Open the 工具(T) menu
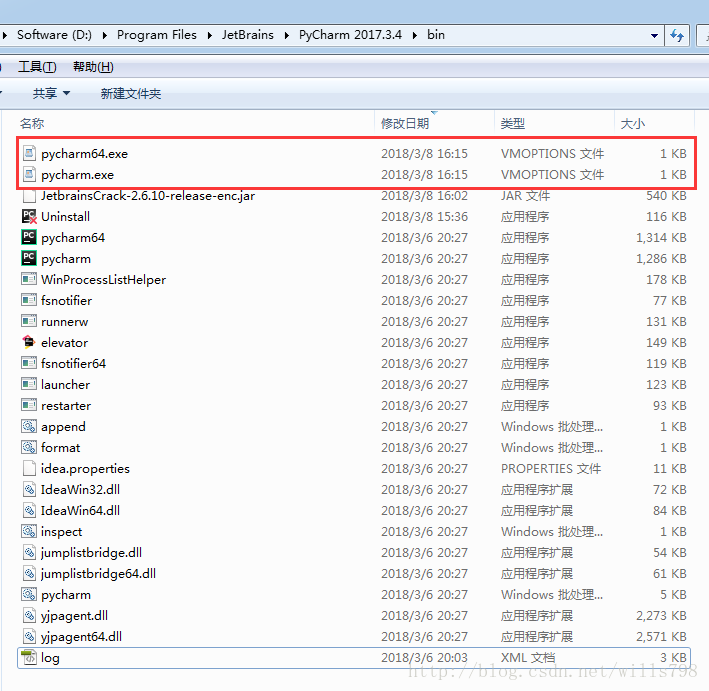The width and height of the screenshot is (709, 691). click(x=37, y=67)
